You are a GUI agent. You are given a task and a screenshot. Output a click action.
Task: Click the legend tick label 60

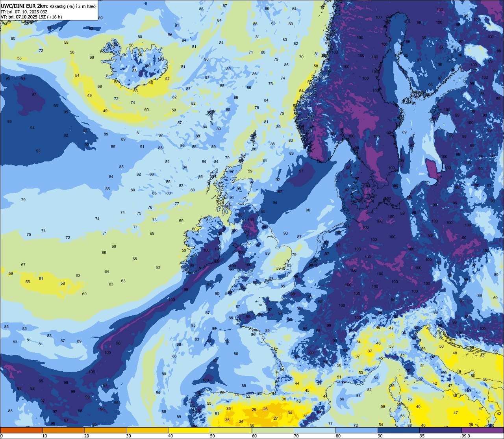[254, 436]
